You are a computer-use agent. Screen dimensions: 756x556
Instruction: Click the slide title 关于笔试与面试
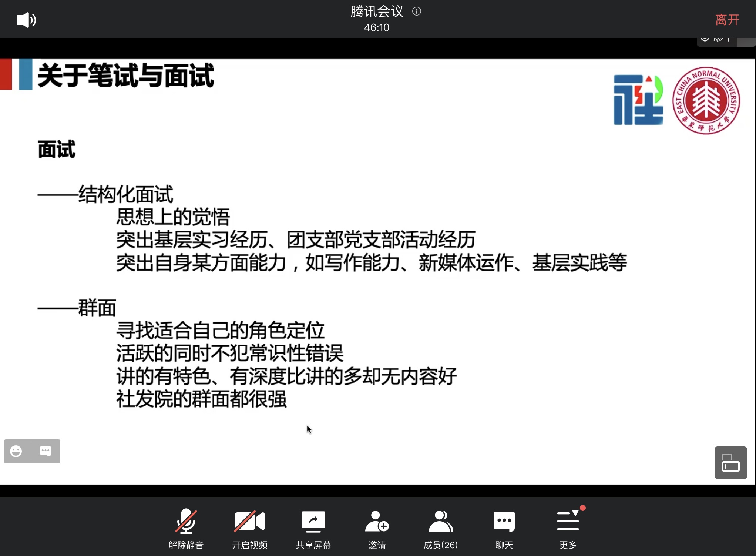pos(126,76)
